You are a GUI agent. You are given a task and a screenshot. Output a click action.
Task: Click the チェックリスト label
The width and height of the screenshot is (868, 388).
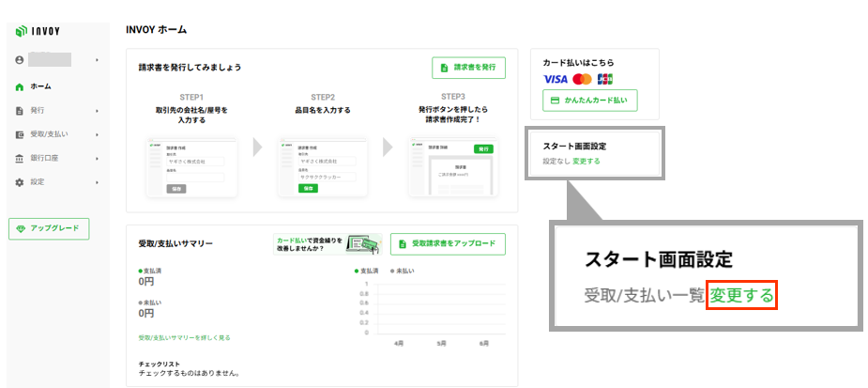[159, 365]
